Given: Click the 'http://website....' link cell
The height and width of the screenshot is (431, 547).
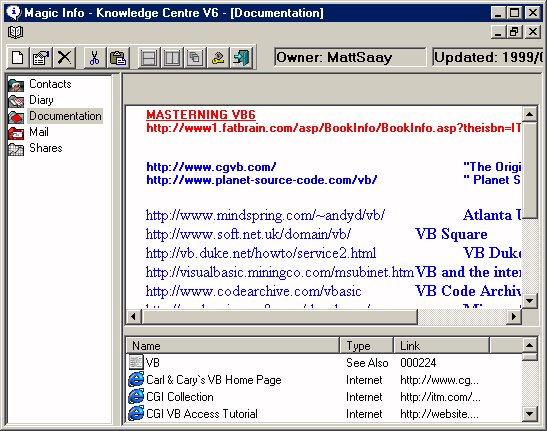Looking at the screenshot, I should pyautogui.click(x=439, y=414).
